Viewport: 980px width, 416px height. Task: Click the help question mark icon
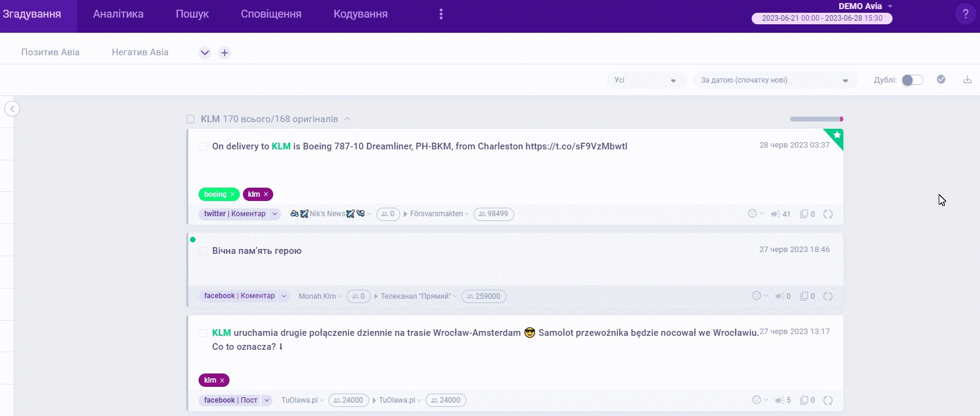coord(965,14)
